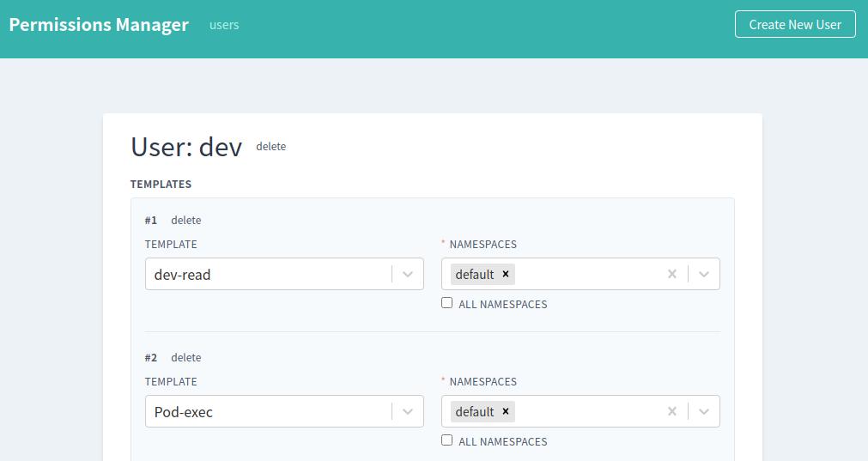This screenshot has height=461, width=868.
Task: Click the Create New User button
Action: 795,24
